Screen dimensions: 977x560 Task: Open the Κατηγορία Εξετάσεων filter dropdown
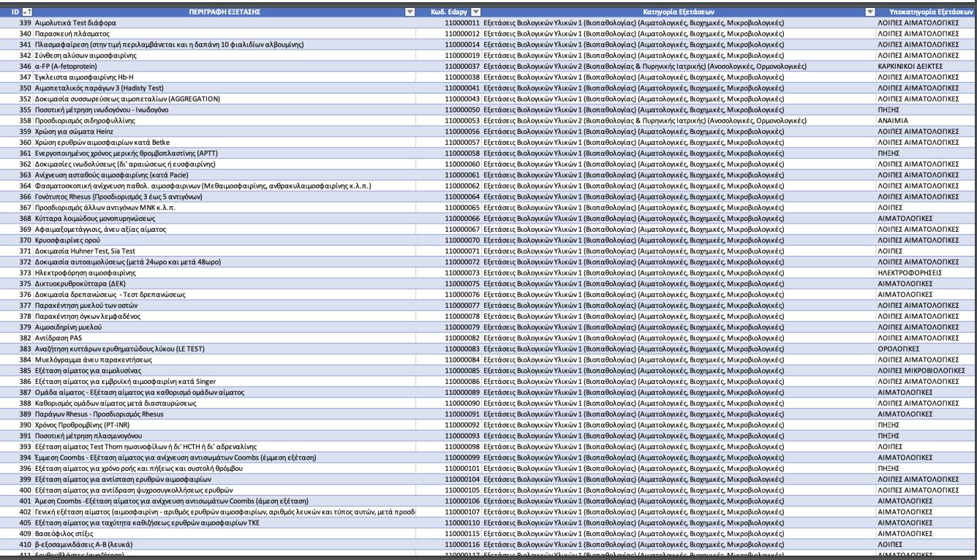[x=870, y=12]
